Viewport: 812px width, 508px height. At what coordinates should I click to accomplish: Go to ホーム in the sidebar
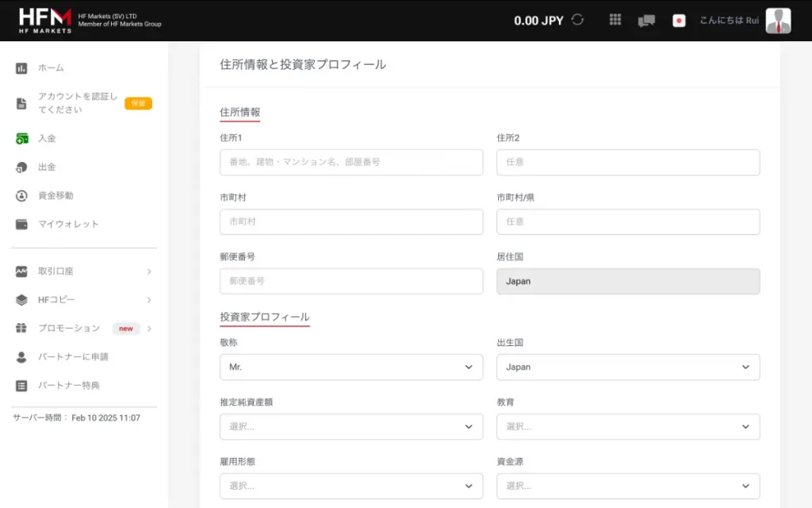pos(51,68)
